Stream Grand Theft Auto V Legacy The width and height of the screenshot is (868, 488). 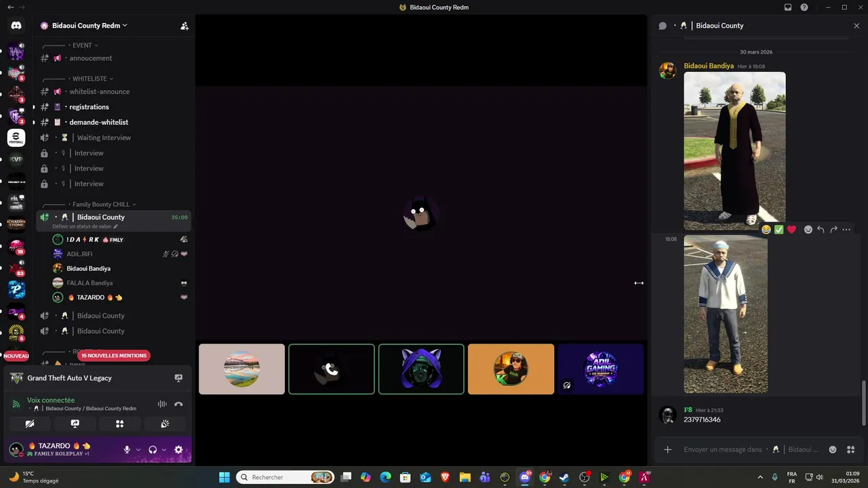[178, 378]
